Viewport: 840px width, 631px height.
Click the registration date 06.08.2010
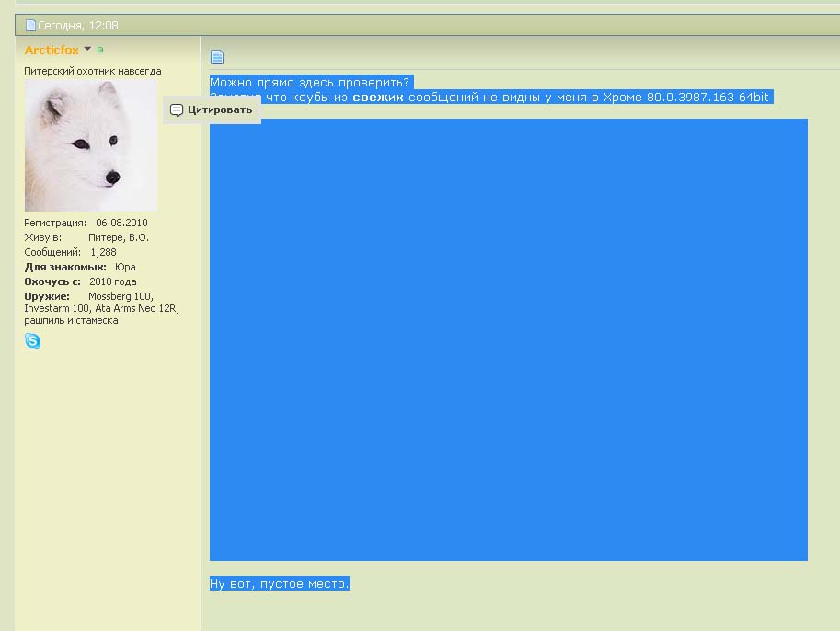click(121, 223)
